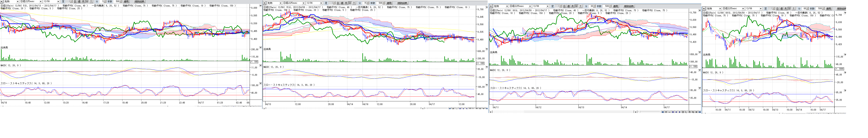Click the minus zoom-out icon in 30-minute chart

tap(669, 112)
